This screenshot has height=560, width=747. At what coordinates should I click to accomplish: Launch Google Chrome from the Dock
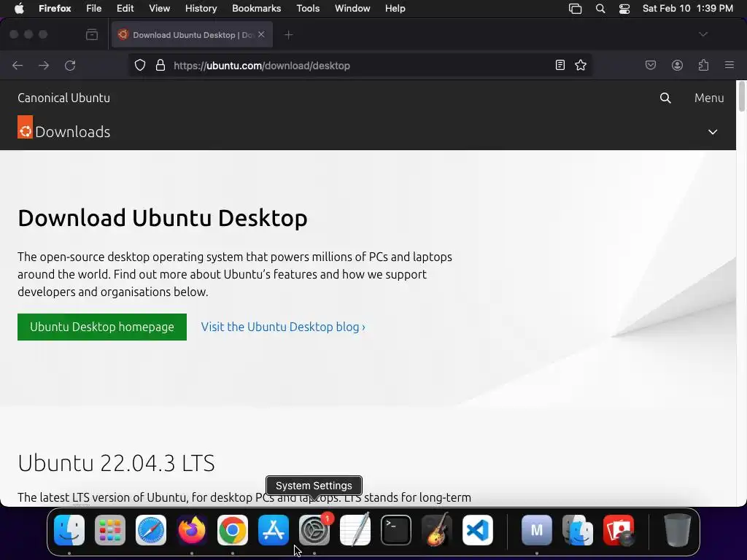[233, 530]
